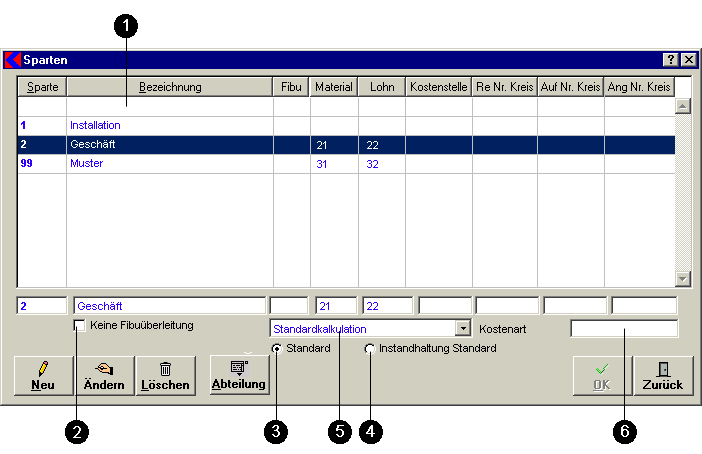Click the OK checkmark button

coord(601,376)
